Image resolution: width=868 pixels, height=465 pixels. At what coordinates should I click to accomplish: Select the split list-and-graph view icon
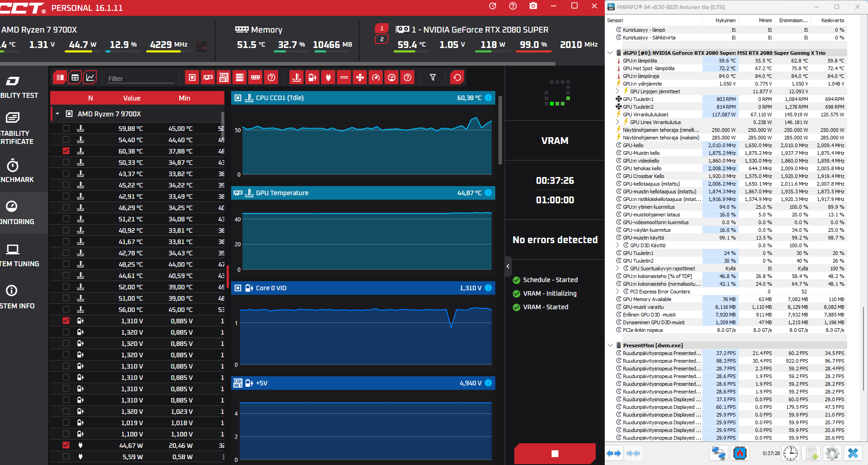pos(60,77)
